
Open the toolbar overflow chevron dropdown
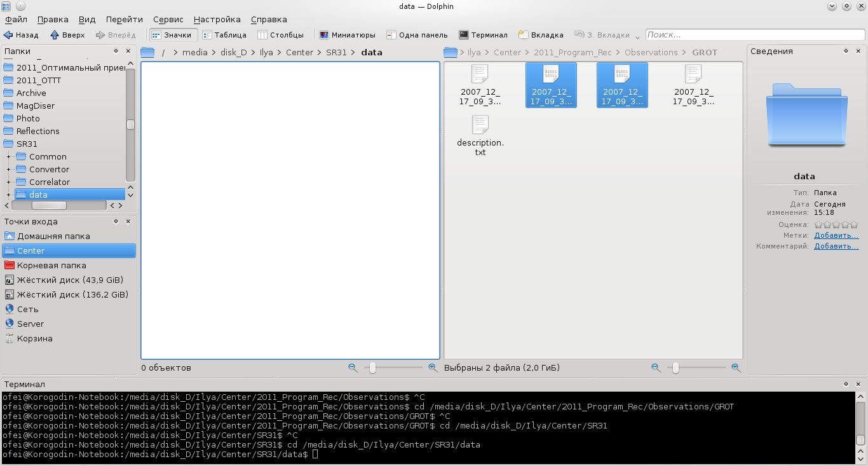coord(637,36)
